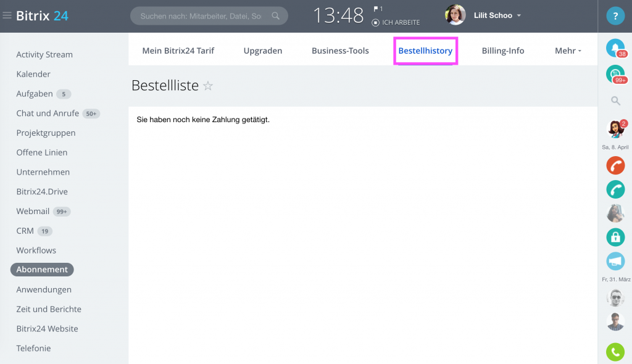
Task: Click the sidebar search magnifier icon
Action: [615, 101]
